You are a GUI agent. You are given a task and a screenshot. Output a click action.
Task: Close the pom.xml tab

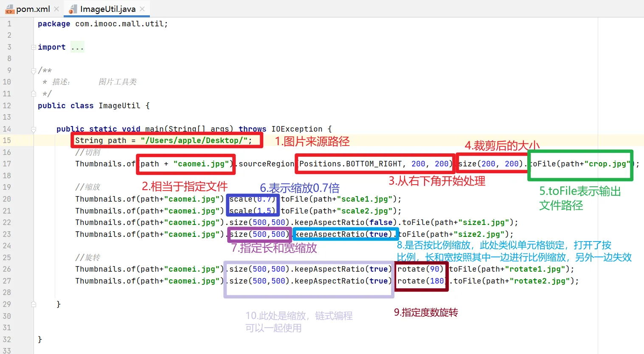coord(56,9)
